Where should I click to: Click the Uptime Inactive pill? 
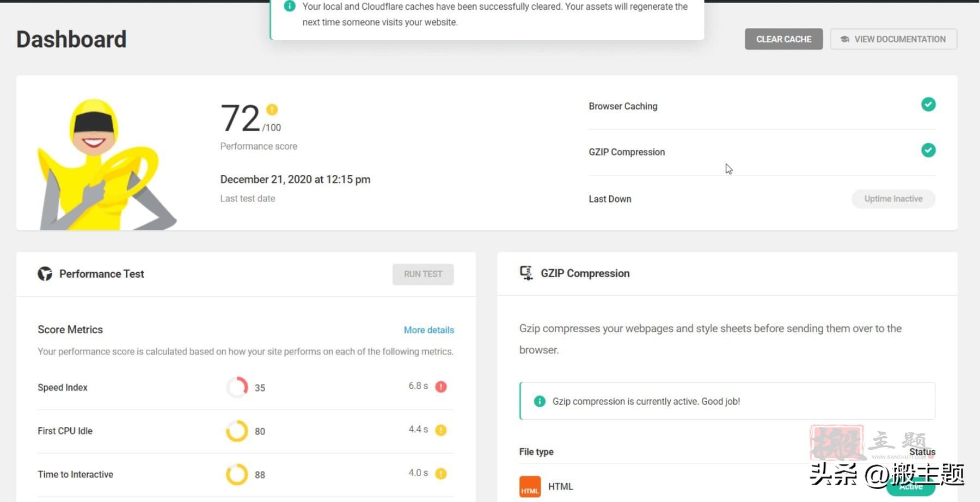pyautogui.click(x=893, y=199)
